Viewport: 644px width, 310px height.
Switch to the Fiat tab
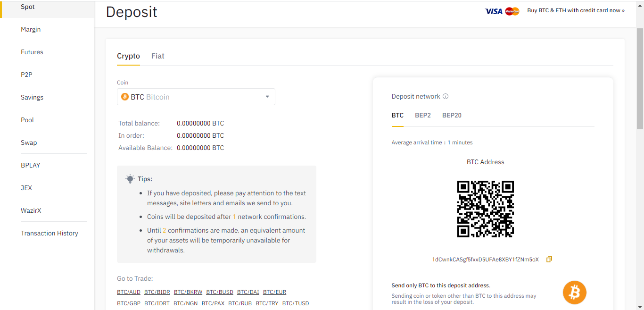click(x=157, y=56)
